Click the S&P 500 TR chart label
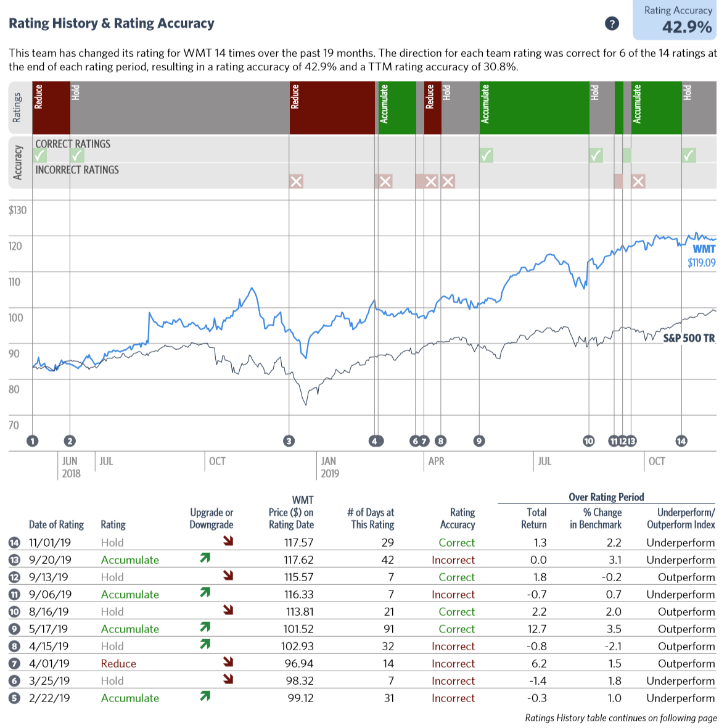 point(689,338)
